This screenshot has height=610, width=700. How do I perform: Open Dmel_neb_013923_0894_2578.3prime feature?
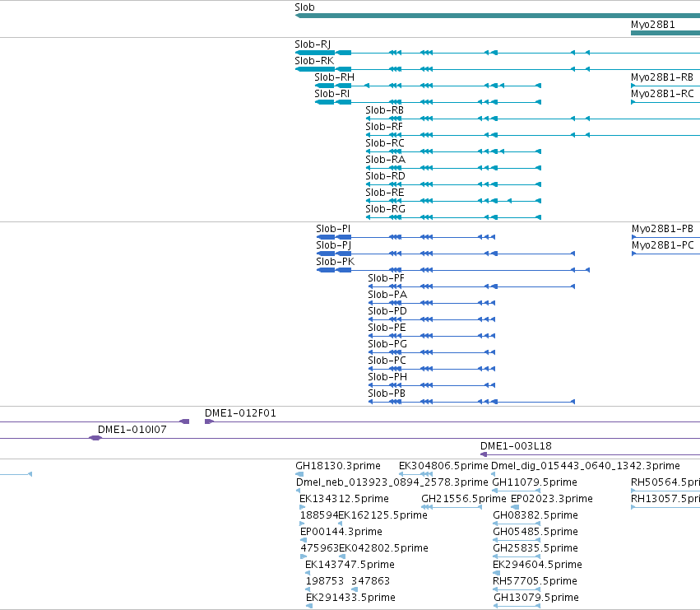click(x=392, y=482)
